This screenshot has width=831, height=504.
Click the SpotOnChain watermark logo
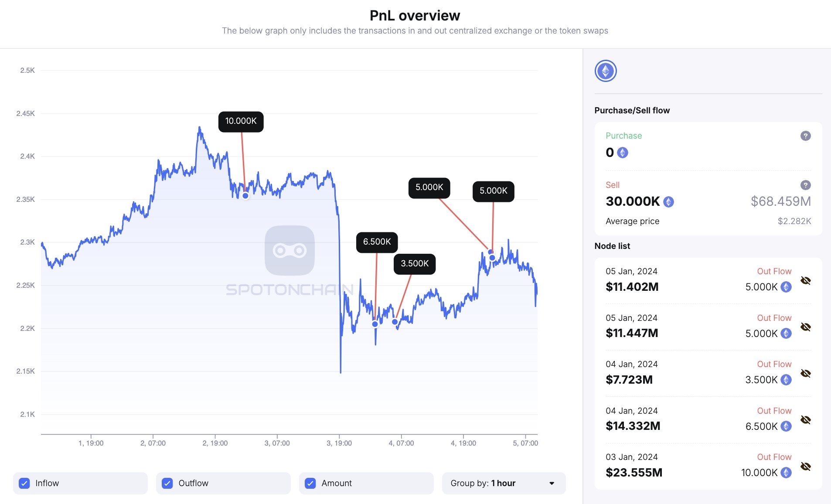point(289,250)
